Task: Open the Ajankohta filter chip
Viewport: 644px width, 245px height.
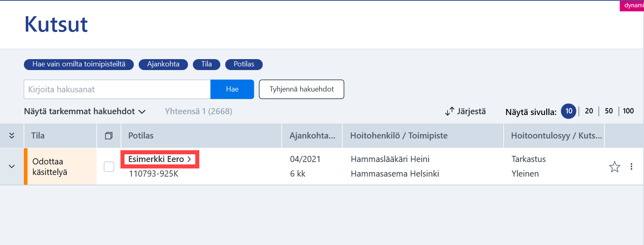Action: pyautogui.click(x=163, y=64)
